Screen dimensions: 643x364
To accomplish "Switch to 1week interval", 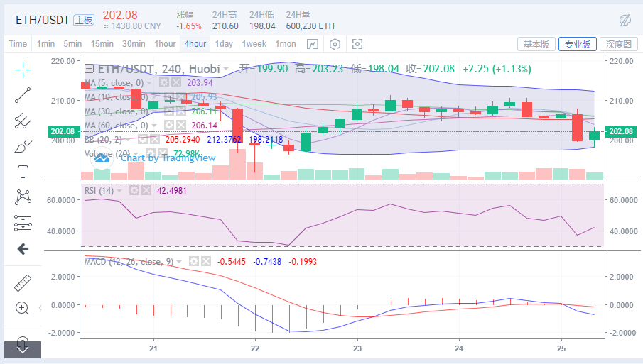I will pyautogui.click(x=254, y=44).
